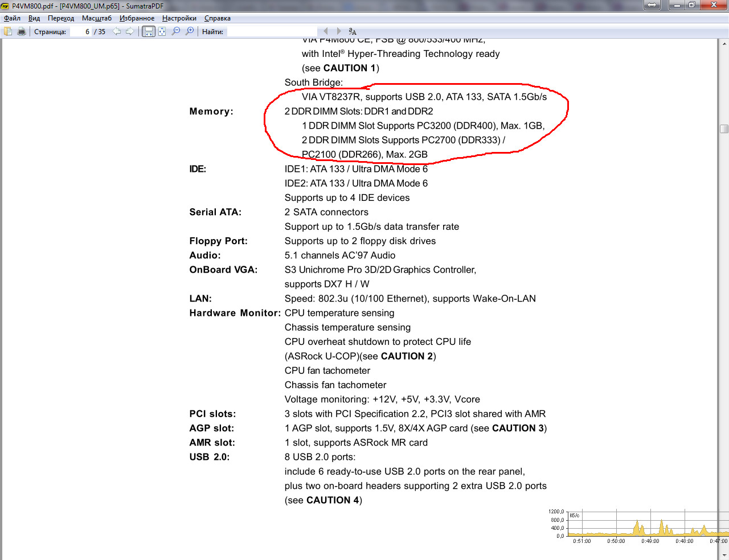
Task: Click the '8 USB 2.0 ports:' line
Action: click(320, 457)
